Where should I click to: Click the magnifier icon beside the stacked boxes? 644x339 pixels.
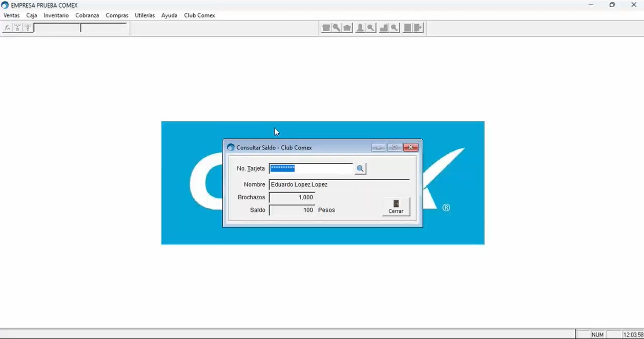coord(394,28)
